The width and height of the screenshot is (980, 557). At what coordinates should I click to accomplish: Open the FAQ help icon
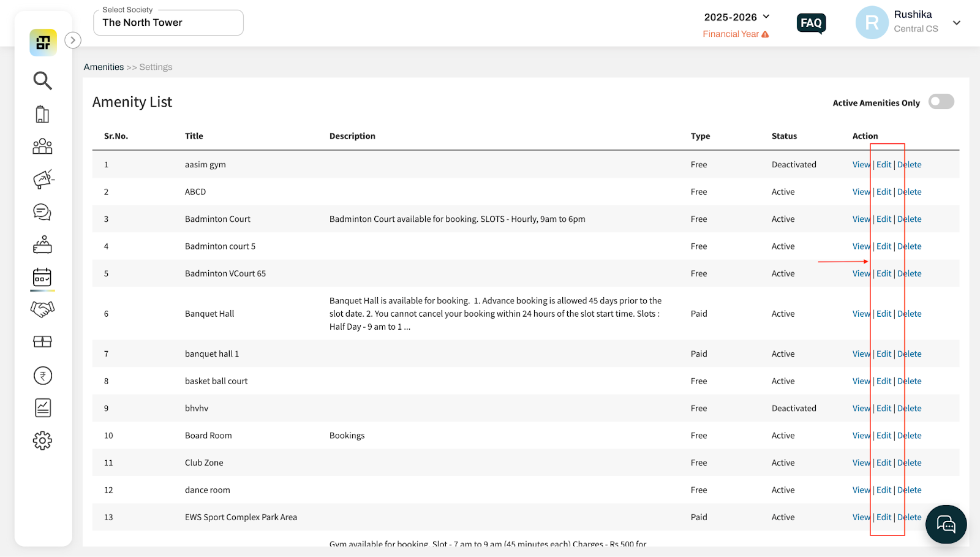pos(812,23)
